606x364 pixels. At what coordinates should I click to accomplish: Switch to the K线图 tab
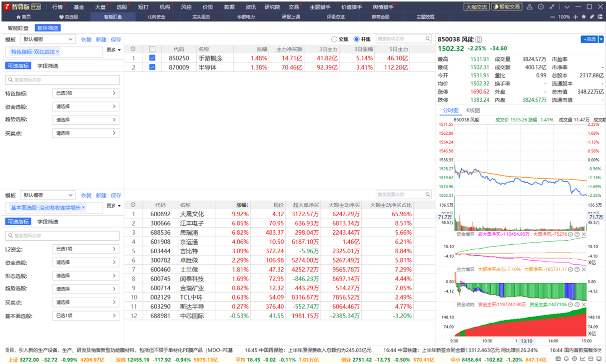pos(473,110)
